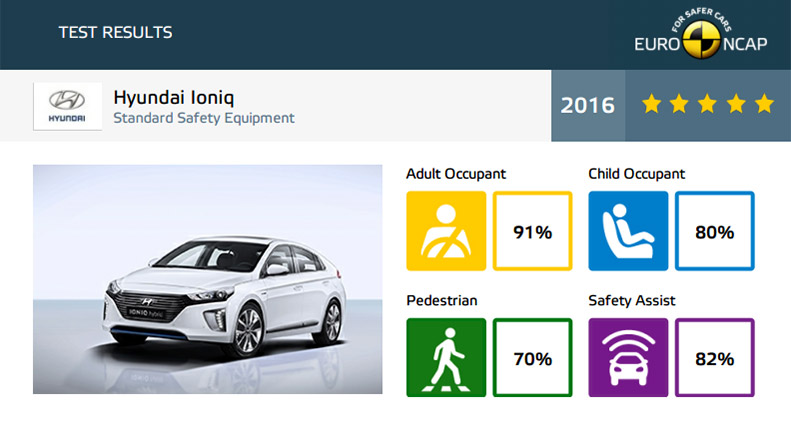
Task: Open the Pedestrian 70% score box
Action: coord(532,357)
